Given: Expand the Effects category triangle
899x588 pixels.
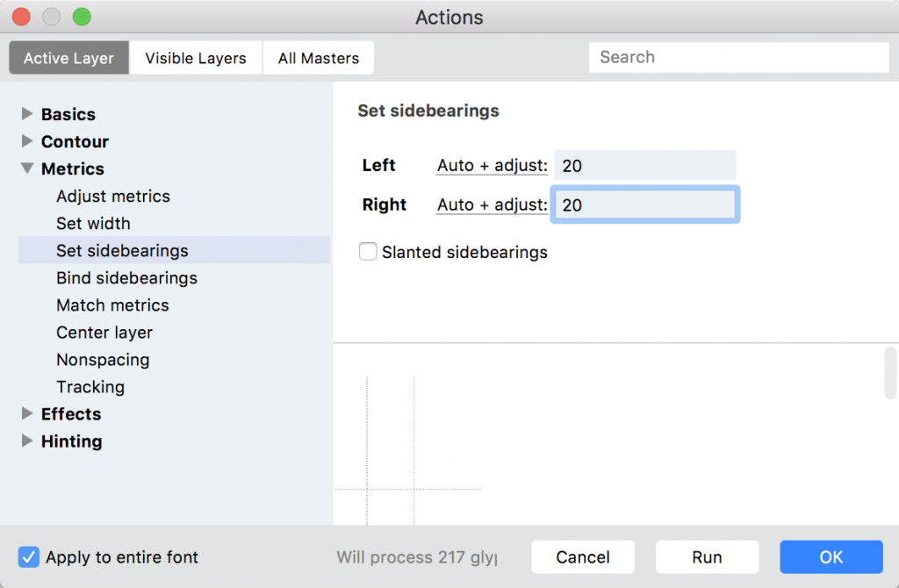Looking at the screenshot, I should pos(27,413).
